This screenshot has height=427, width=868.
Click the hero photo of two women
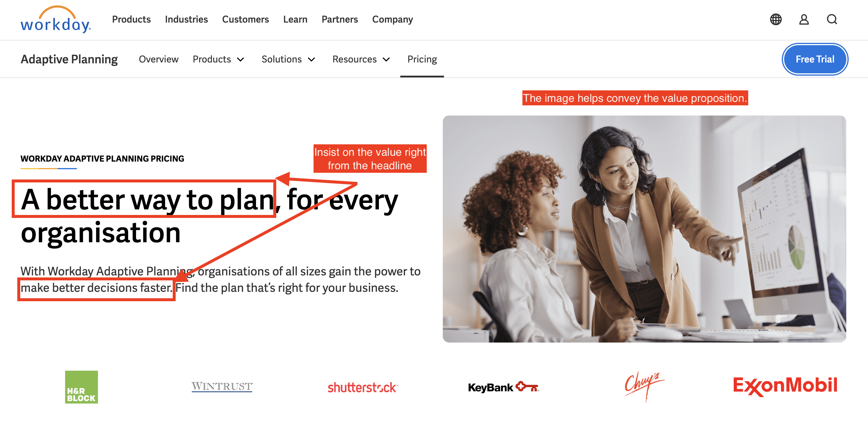pos(644,229)
